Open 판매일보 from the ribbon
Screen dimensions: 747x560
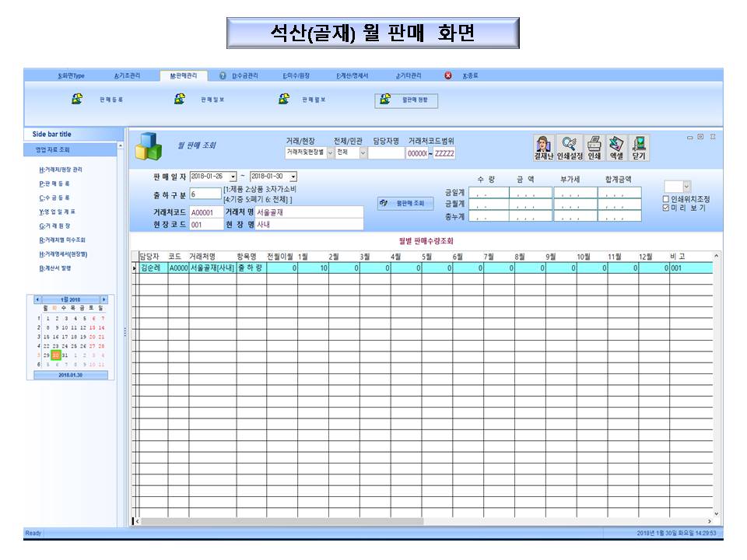[180, 100]
